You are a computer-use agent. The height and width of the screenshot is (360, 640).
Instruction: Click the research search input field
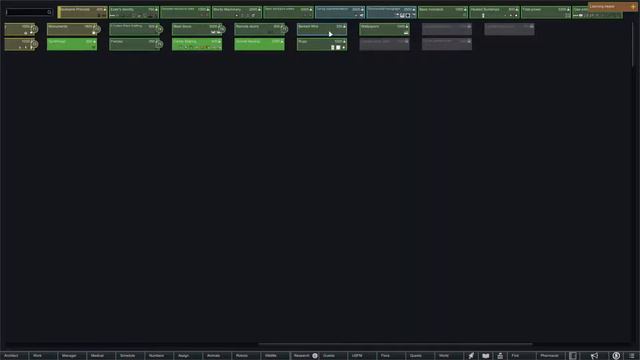pos(29,12)
